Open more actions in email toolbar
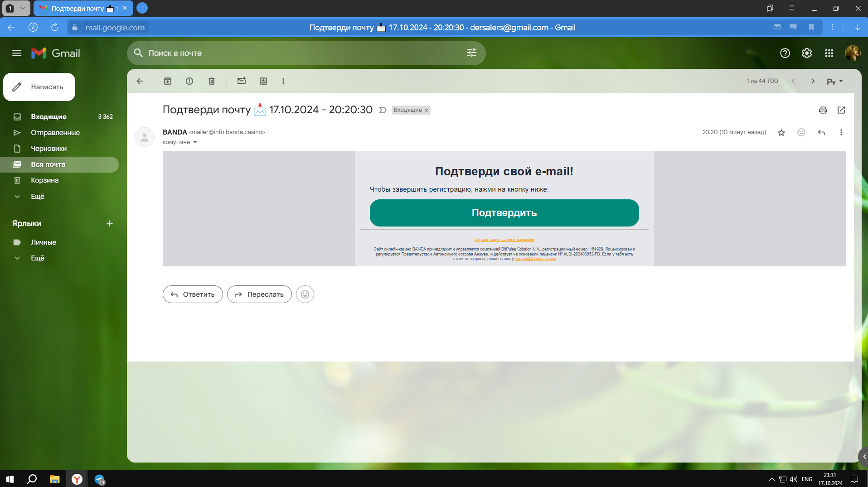Viewport: 868px width, 487px height. point(283,81)
